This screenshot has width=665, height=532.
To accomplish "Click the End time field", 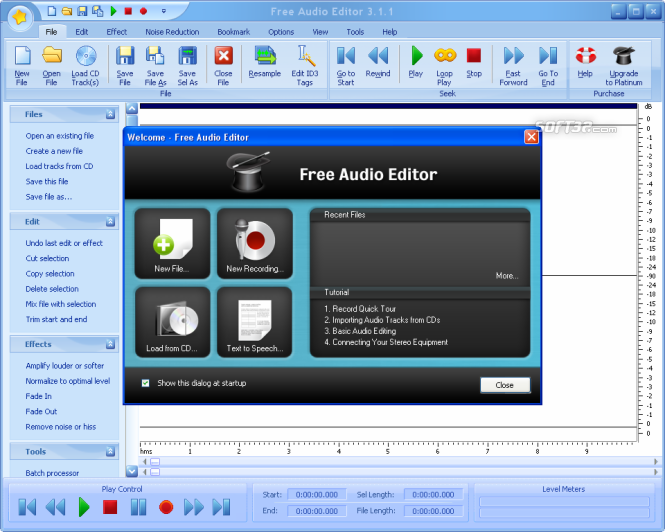I will pyautogui.click(x=317, y=511).
